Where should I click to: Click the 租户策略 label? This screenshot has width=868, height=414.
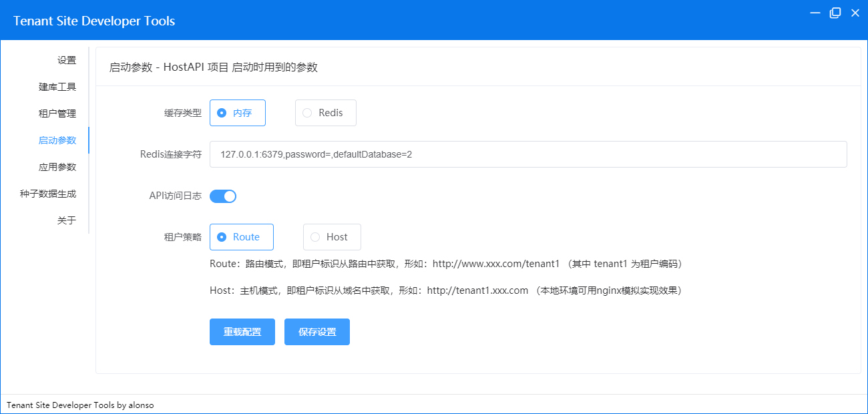(183, 237)
